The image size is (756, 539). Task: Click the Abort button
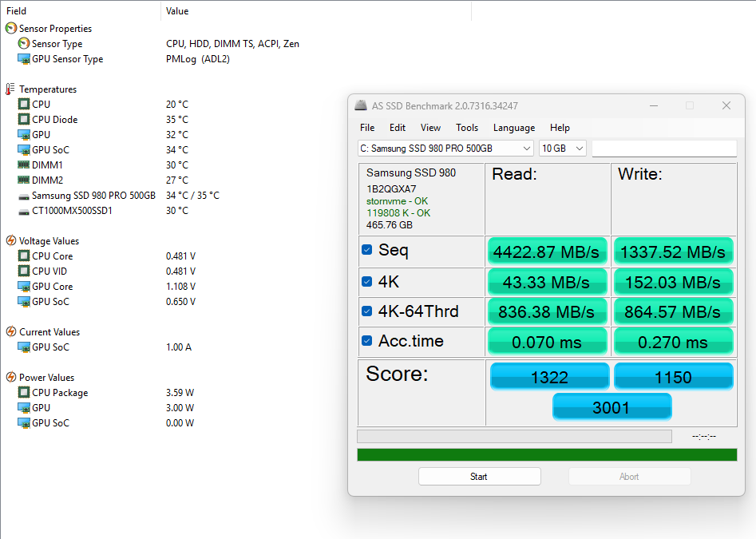(629, 477)
